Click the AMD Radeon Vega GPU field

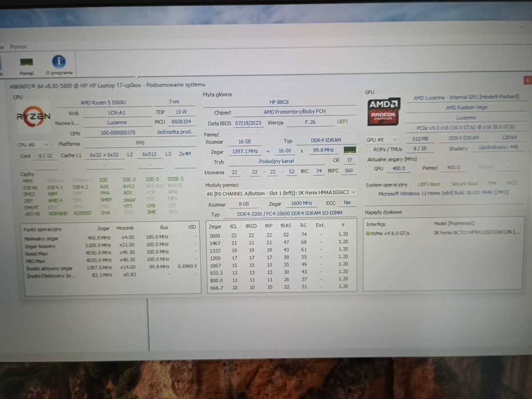(x=466, y=107)
